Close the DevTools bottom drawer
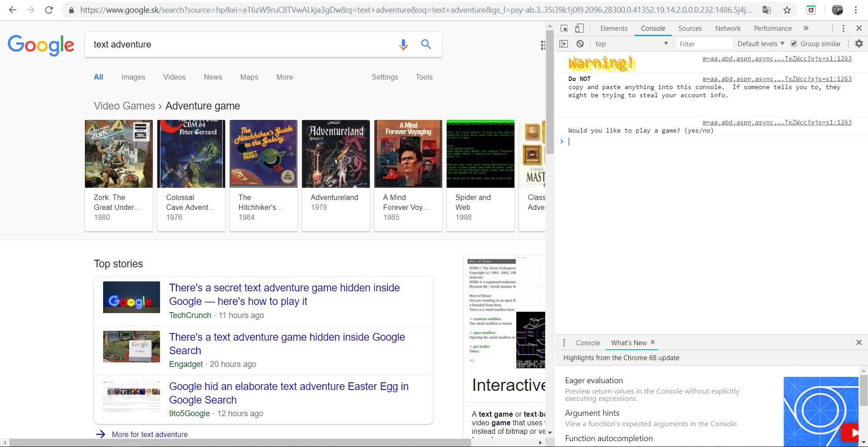This screenshot has height=447, width=868. point(859,342)
